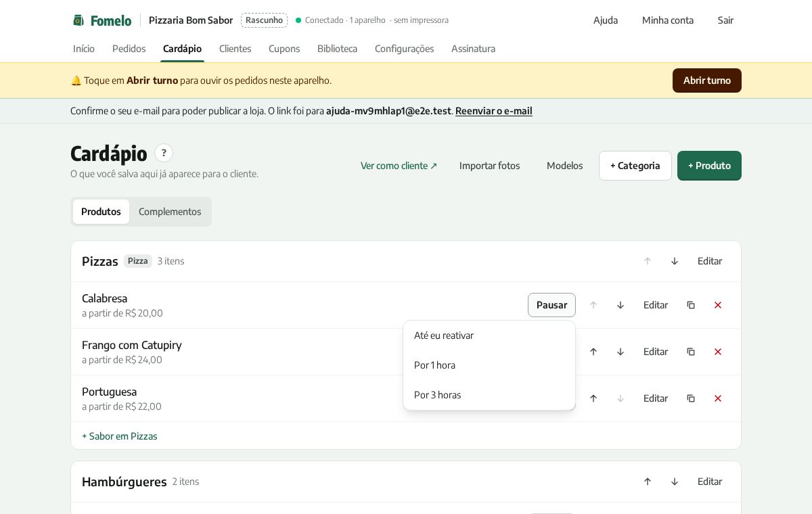
Task: Duplicate the Calabresa product
Action: pyautogui.click(x=691, y=305)
